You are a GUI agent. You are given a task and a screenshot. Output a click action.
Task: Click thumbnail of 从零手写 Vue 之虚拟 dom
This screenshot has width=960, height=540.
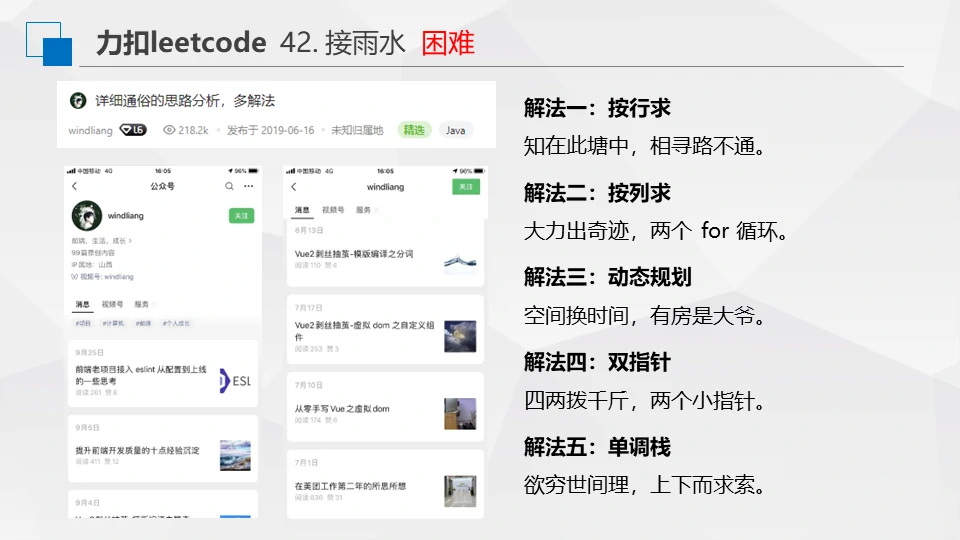460,413
